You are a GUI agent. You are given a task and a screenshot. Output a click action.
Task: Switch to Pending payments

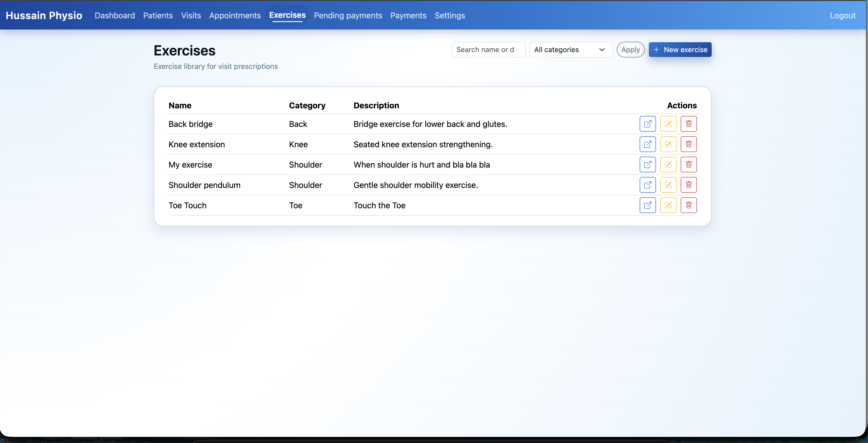[x=348, y=16]
